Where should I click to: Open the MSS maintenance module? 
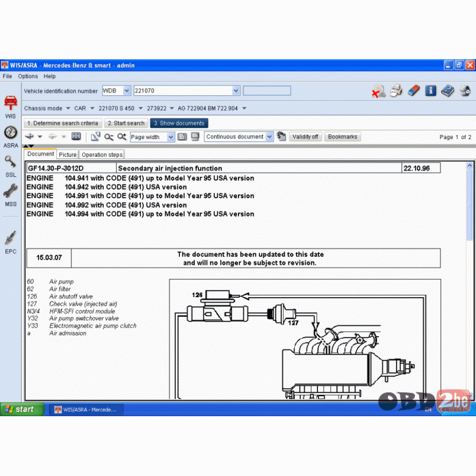10,195
